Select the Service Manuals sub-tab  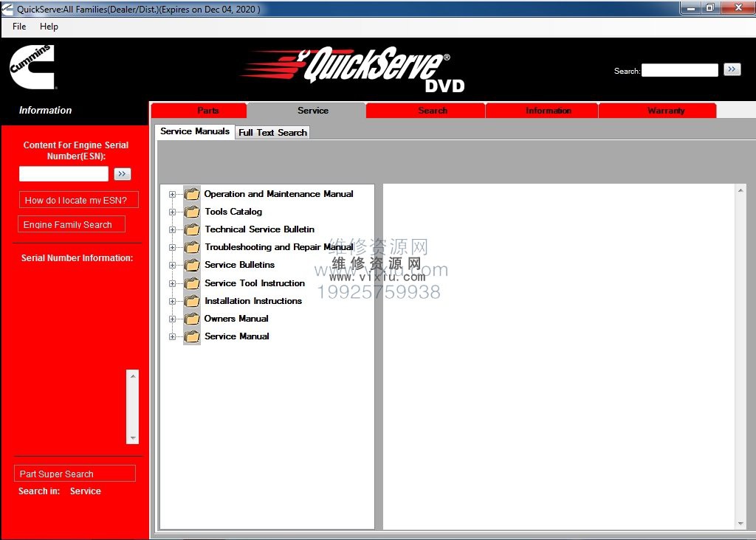point(195,131)
